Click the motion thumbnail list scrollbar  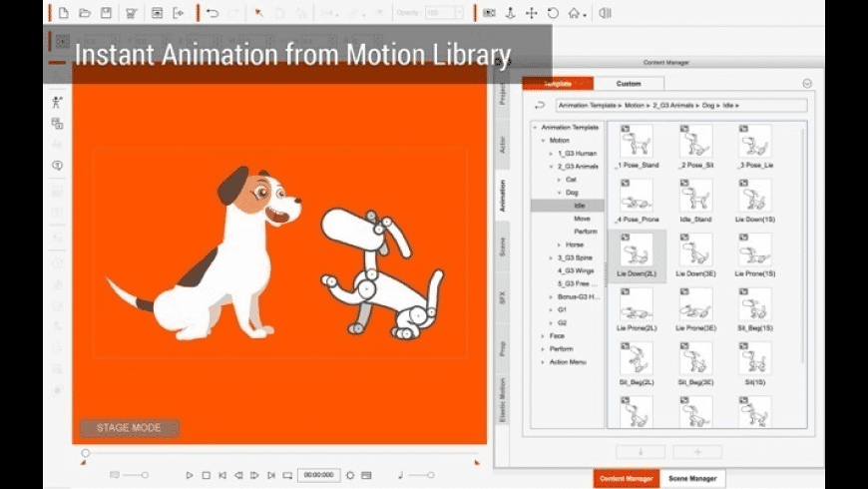803,244
